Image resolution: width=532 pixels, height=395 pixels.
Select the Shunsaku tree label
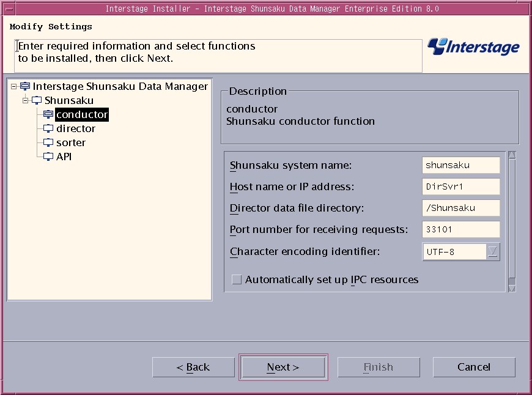69,100
